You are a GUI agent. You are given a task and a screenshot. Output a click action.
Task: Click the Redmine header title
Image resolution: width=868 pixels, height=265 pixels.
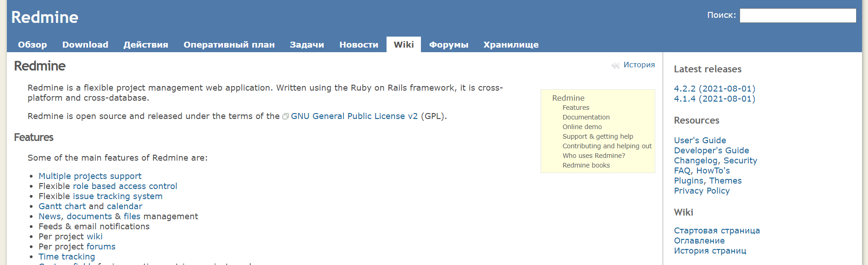click(x=45, y=17)
